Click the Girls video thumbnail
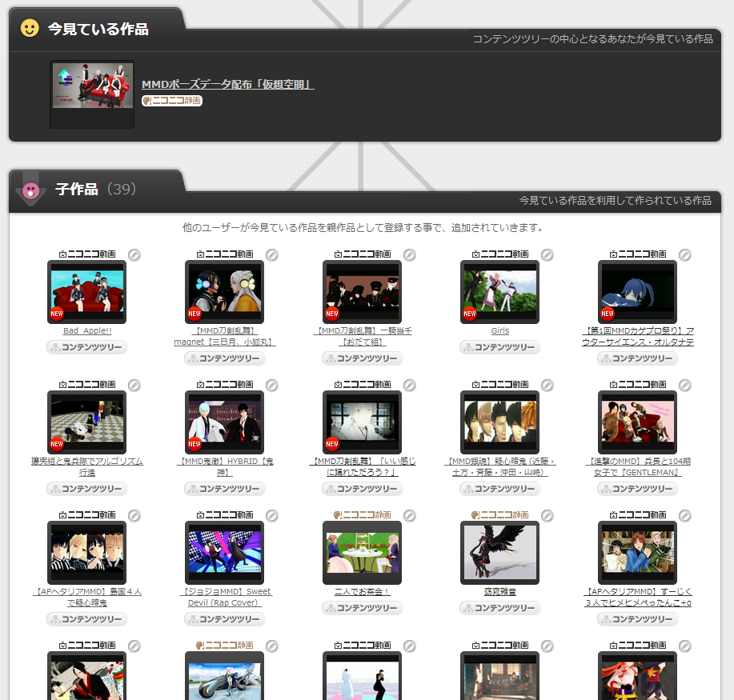Viewport: 734px width, 700px height. (x=500, y=291)
